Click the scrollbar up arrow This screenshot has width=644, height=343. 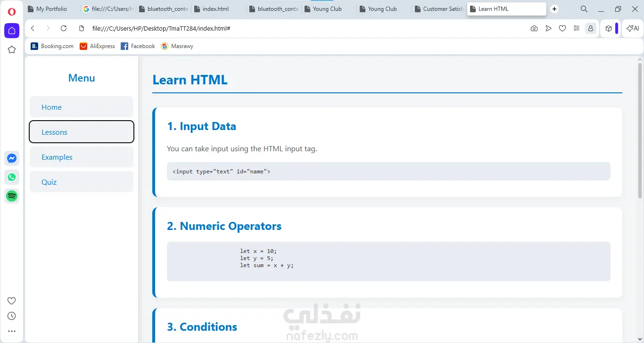[x=640, y=59]
